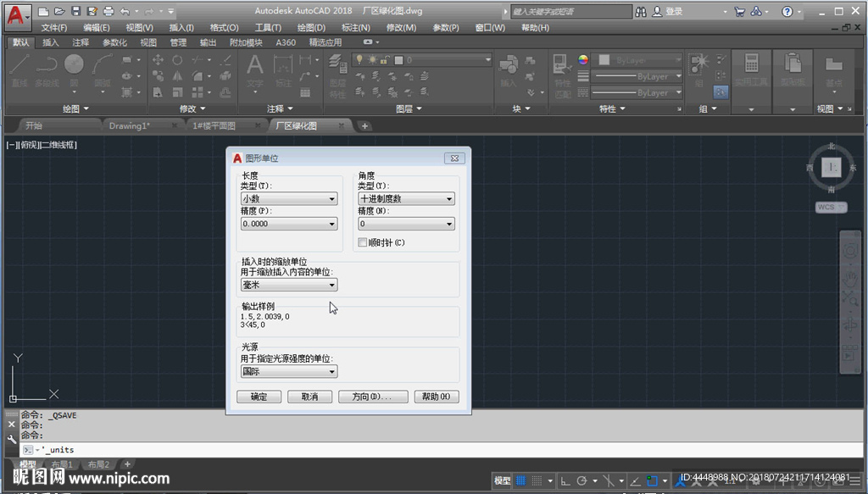
Task: Expand the 绘图 panel title arrow
Action: (x=86, y=109)
